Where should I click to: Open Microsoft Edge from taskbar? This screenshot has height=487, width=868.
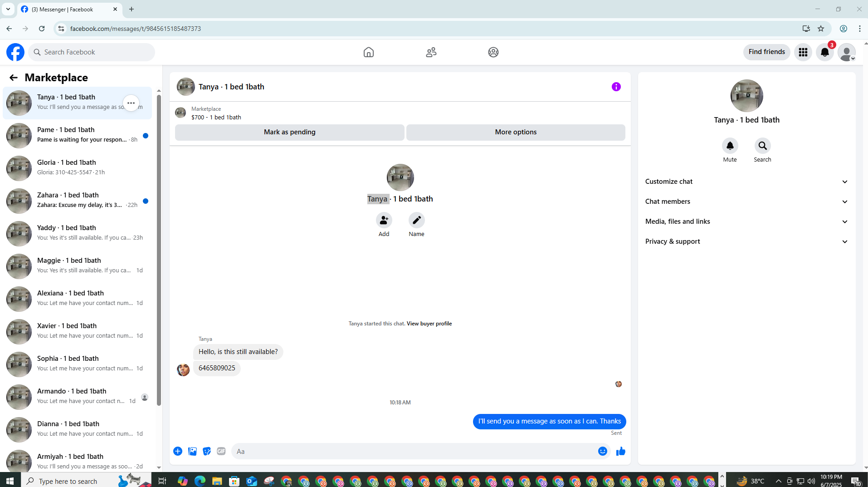pos(200,481)
